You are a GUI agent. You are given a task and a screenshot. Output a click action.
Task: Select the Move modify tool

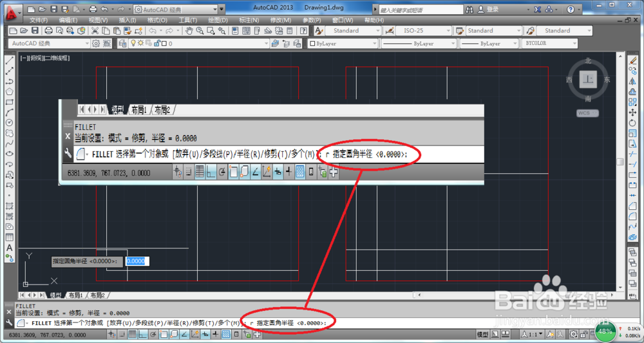[633, 113]
